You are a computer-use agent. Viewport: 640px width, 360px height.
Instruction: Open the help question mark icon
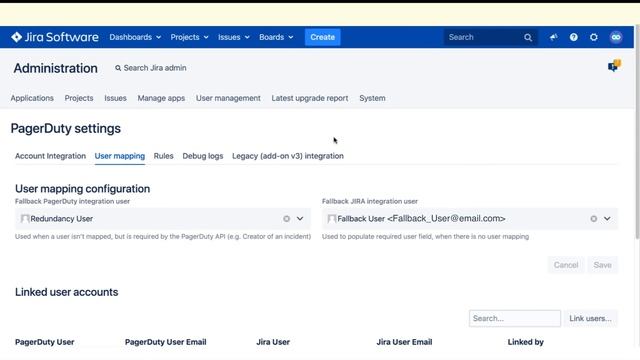point(573,37)
